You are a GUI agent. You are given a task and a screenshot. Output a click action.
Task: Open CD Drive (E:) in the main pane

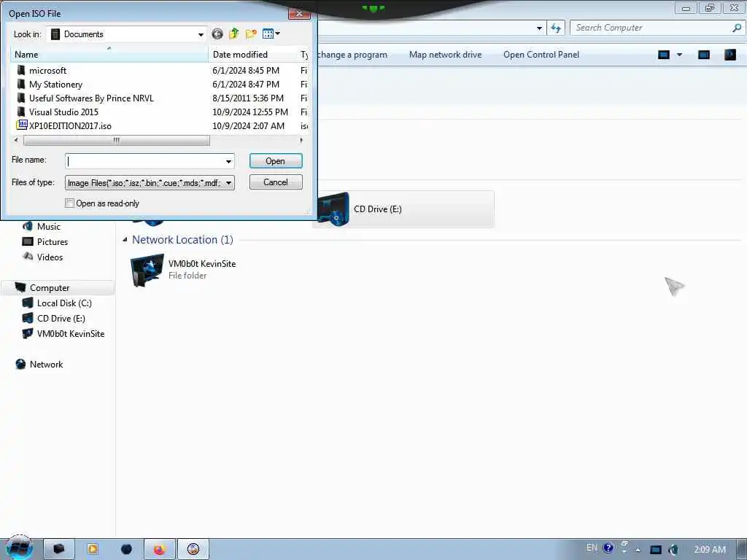point(403,209)
